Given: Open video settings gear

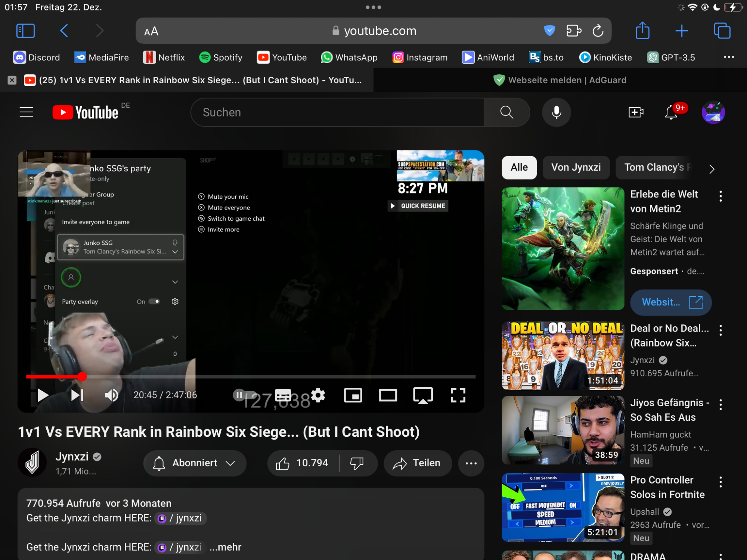Looking at the screenshot, I should click(318, 395).
